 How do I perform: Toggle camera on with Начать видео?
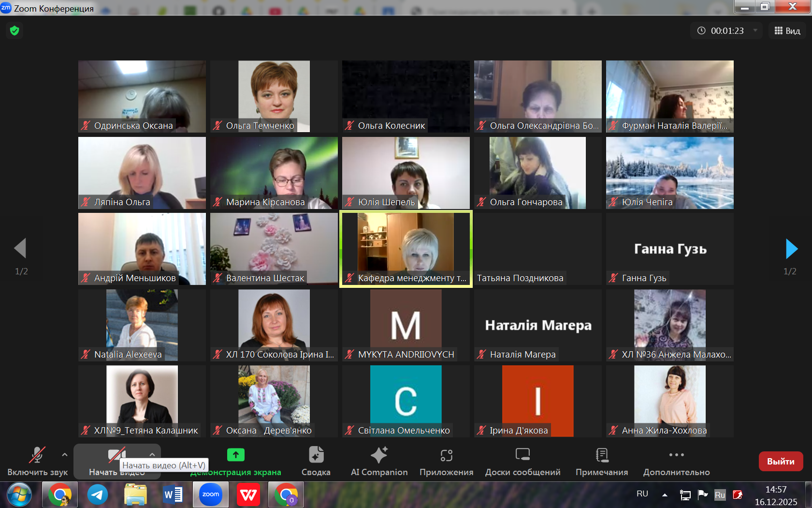116,457
